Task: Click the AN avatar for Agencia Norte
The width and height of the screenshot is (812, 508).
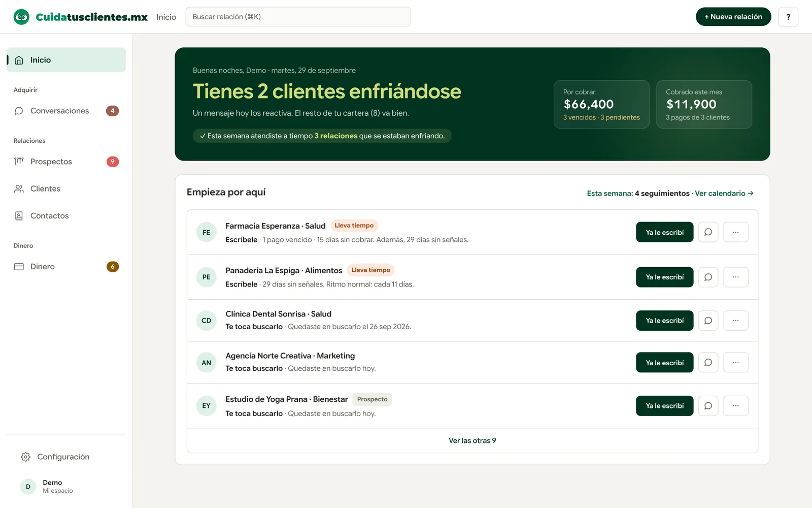Action: click(x=207, y=363)
